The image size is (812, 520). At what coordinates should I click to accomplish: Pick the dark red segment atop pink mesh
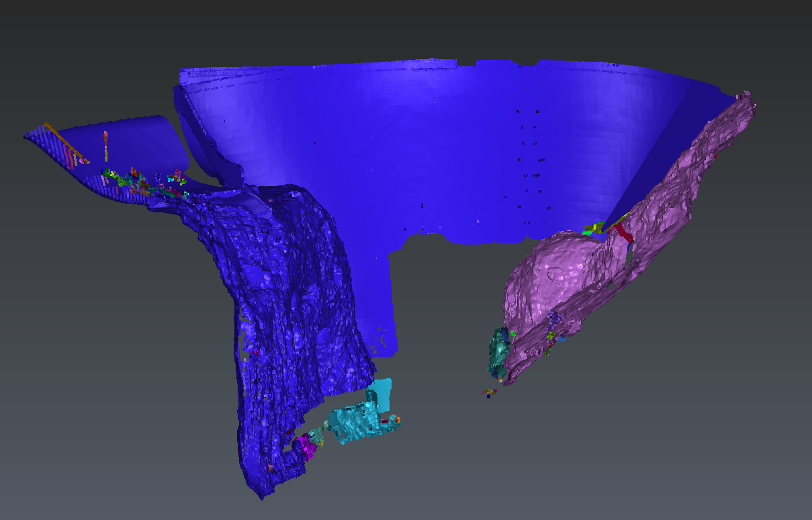point(624,232)
